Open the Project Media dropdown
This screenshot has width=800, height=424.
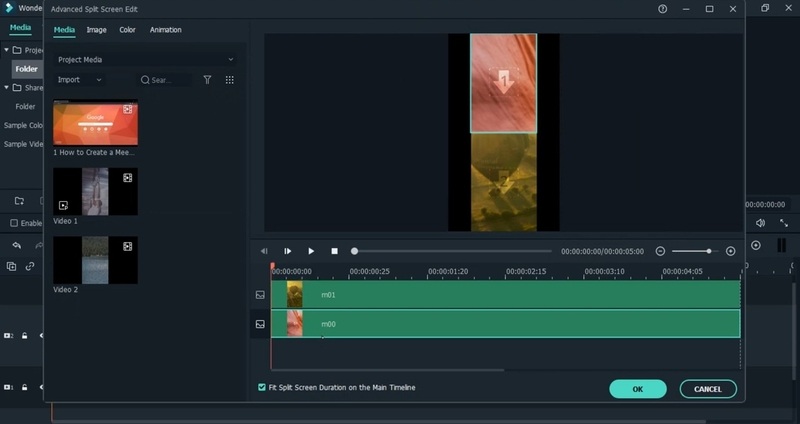tap(145, 60)
